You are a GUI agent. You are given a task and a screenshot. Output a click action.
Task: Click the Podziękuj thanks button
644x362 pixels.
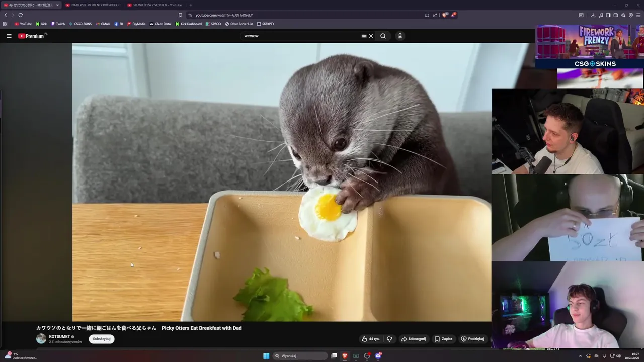(472, 339)
